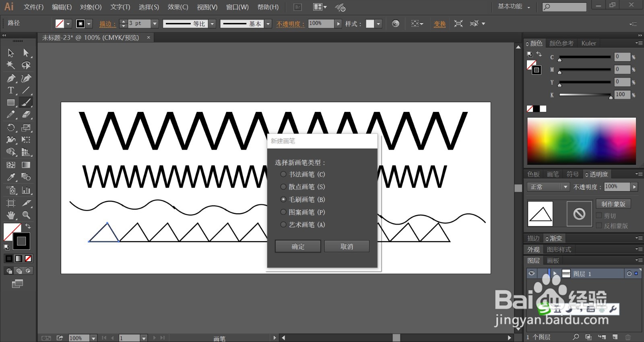Pick a color from the CMYK spectrum bar
The height and width of the screenshot is (342, 644).
[582, 141]
